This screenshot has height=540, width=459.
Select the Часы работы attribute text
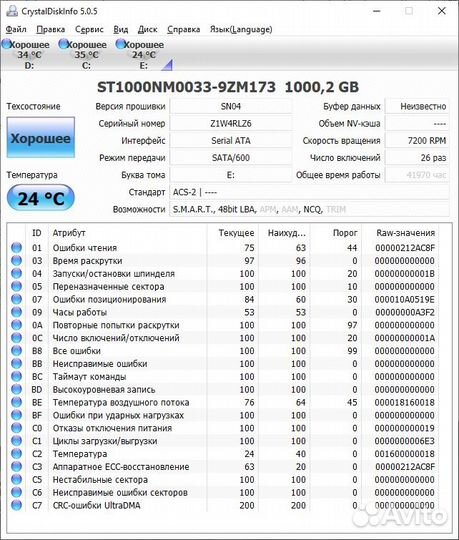click(80, 312)
